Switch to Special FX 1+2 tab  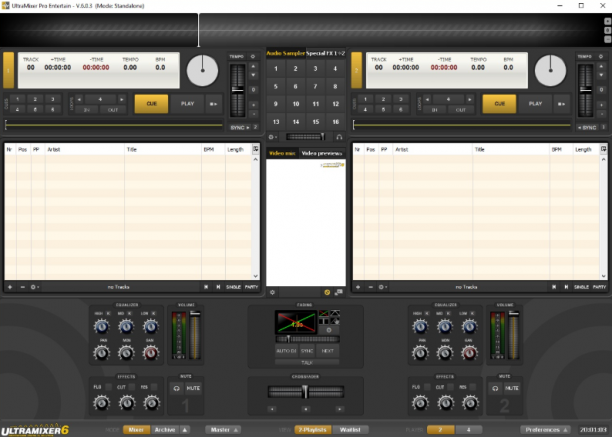coord(326,53)
